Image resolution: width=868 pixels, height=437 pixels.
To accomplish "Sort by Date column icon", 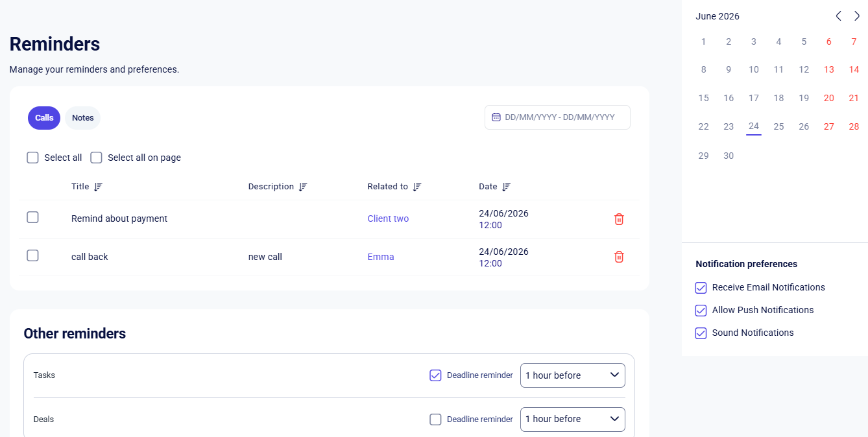I will tap(507, 187).
